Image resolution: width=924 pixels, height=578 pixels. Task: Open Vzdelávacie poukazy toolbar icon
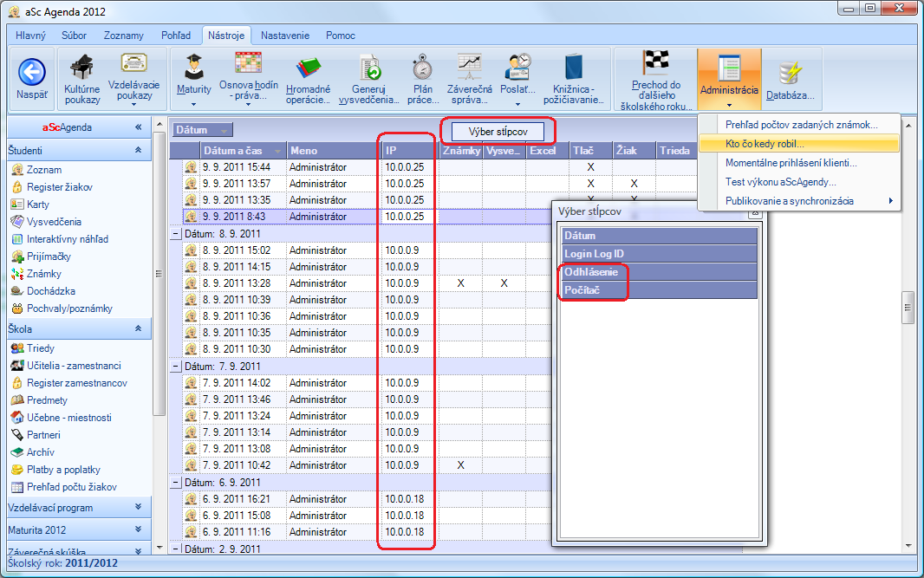click(x=133, y=63)
